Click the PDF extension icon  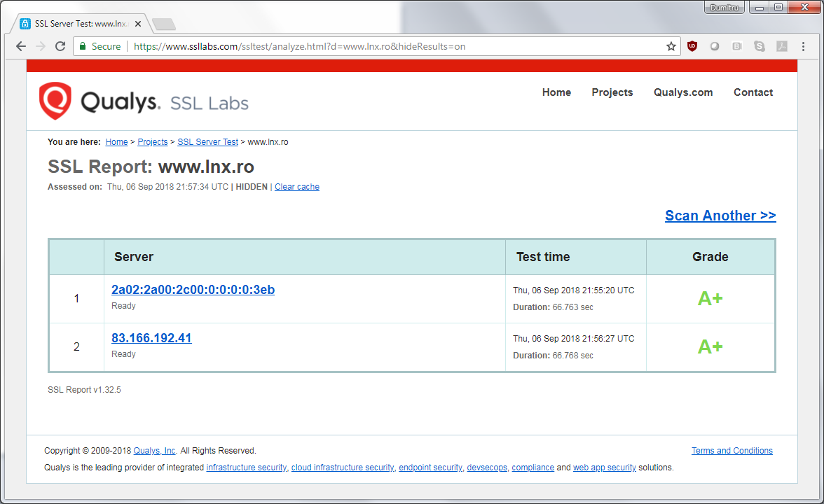click(x=782, y=46)
